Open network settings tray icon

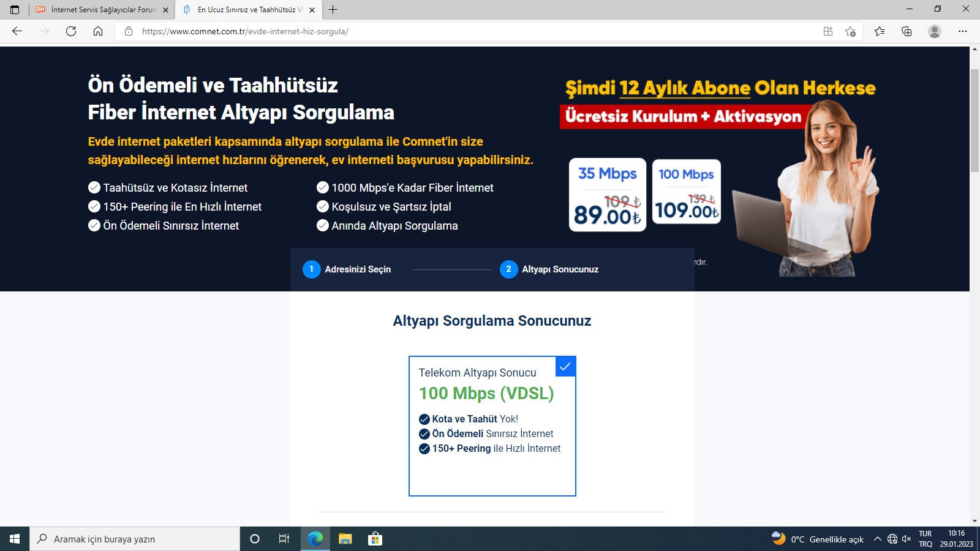(892, 539)
